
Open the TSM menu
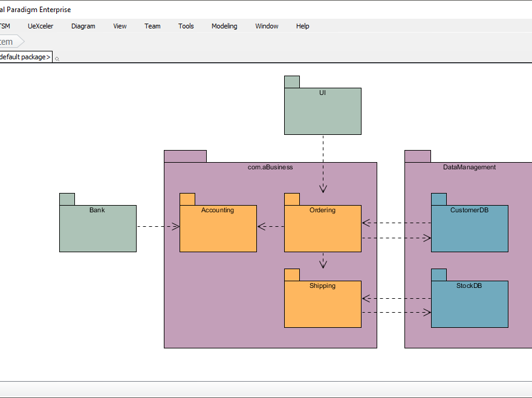click(x=5, y=26)
